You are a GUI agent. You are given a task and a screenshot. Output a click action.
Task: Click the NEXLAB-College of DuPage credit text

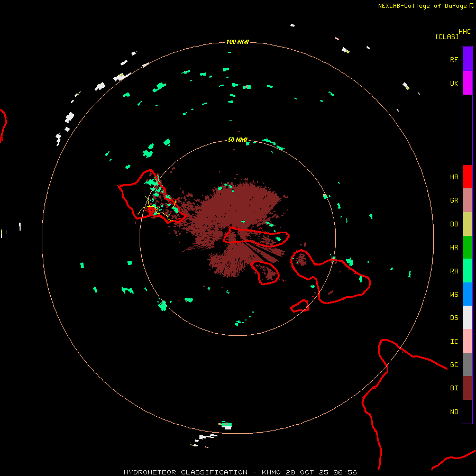pyautogui.click(x=422, y=6)
